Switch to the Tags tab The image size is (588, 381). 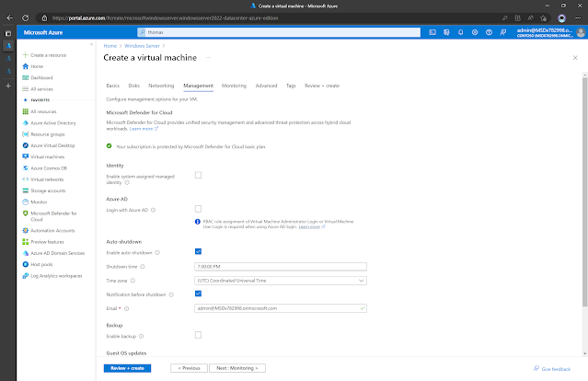tap(291, 86)
